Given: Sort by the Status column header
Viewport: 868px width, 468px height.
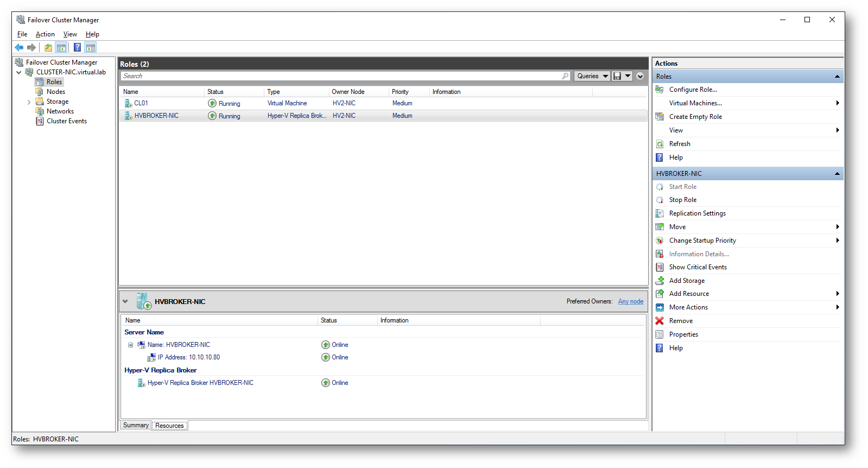Looking at the screenshot, I should coord(235,92).
